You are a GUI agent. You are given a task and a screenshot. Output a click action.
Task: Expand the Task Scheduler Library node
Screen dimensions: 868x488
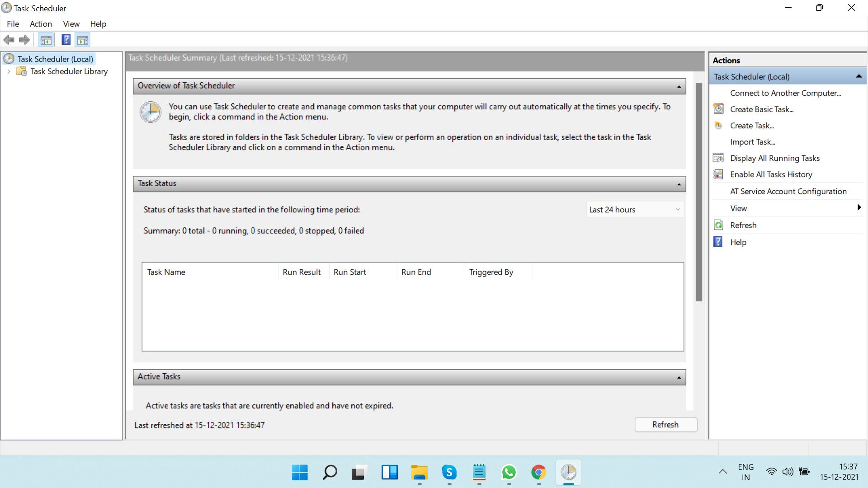click(9, 71)
